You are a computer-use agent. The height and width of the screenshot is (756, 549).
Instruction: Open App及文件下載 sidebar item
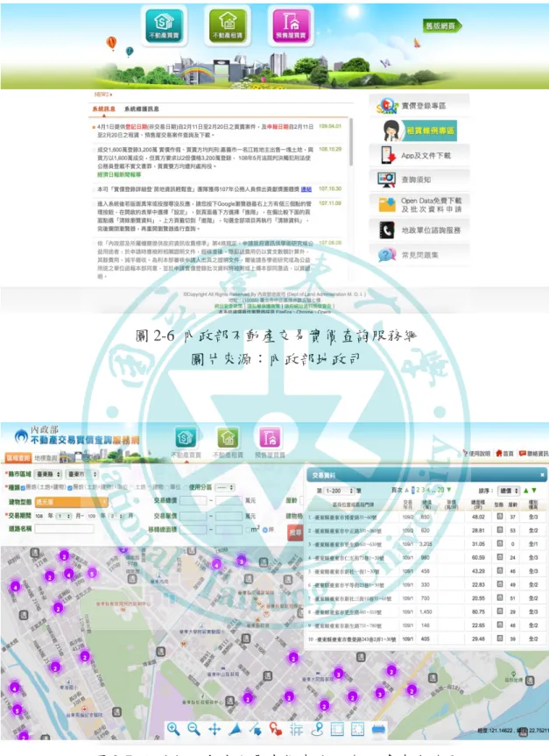(419, 155)
